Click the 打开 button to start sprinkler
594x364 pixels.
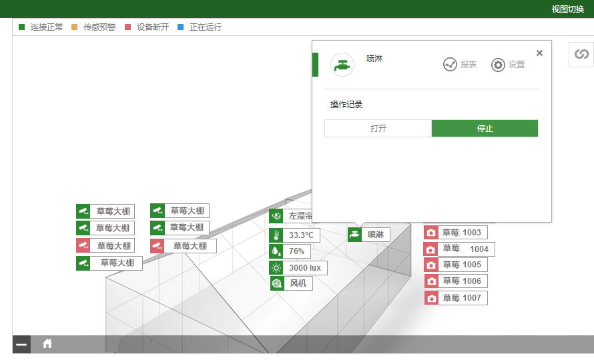pyautogui.click(x=378, y=128)
